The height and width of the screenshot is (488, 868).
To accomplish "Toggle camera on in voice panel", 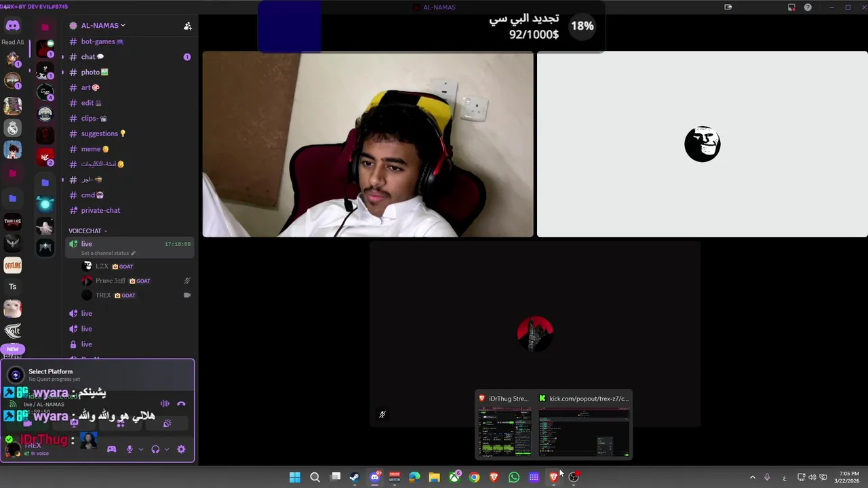I will 28,424.
